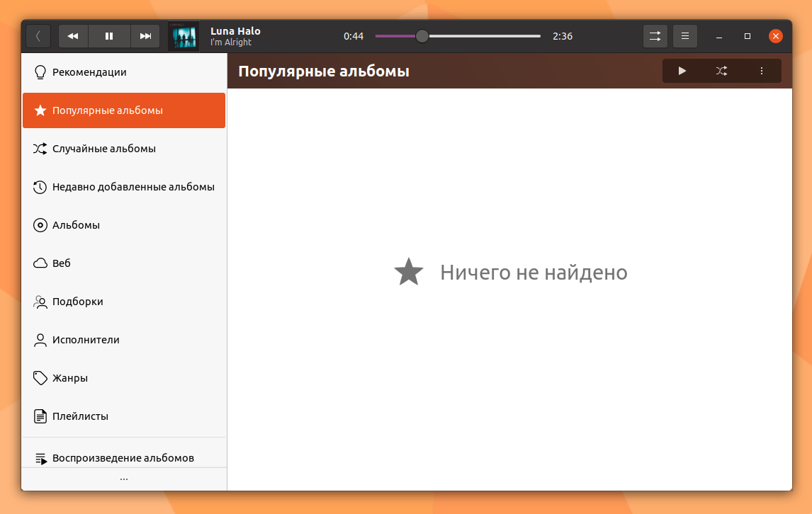The image size is (812, 514).
Task: Open Недавно добавленные альбомы
Action: tap(124, 187)
